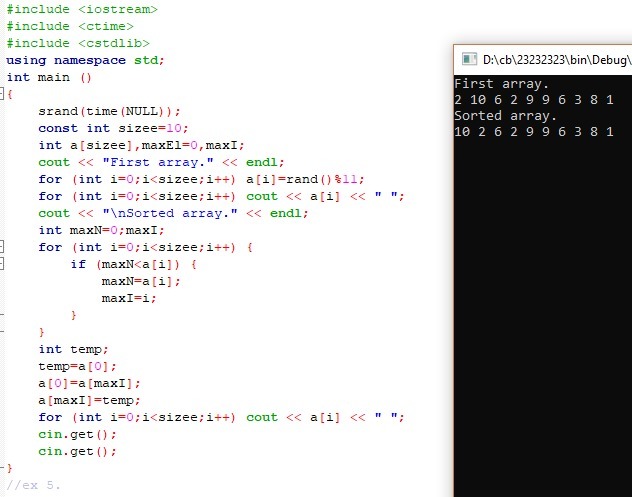Click the sorted numbers line in console

532,132
